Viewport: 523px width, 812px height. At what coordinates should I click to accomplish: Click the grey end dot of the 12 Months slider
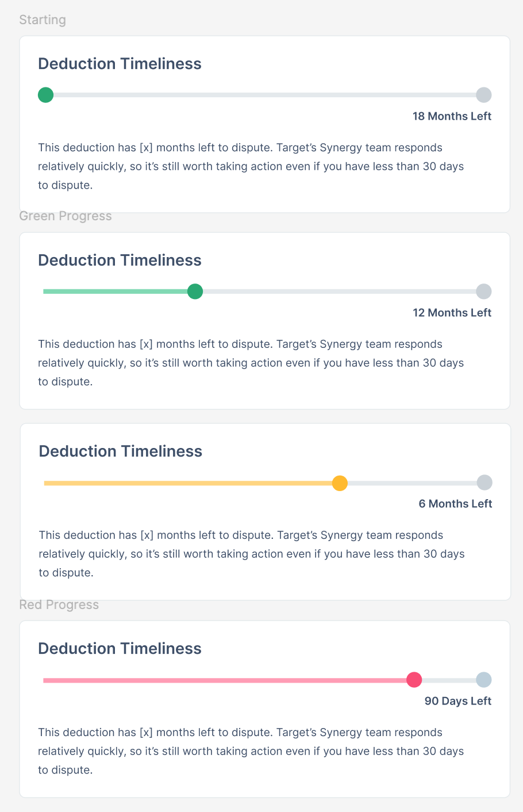tap(484, 292)
